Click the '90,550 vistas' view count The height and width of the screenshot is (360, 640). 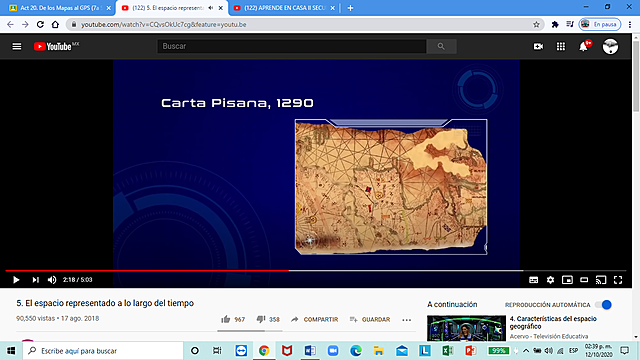click(35, 318)
